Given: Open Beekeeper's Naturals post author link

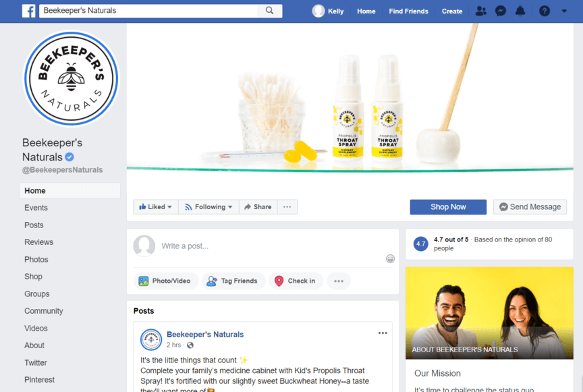Looking at the screenshot, I should [x=205, y=335].
